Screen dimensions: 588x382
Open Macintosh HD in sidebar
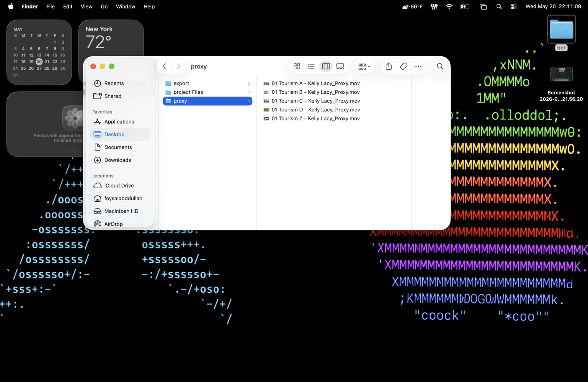click(x=120, y=211)
